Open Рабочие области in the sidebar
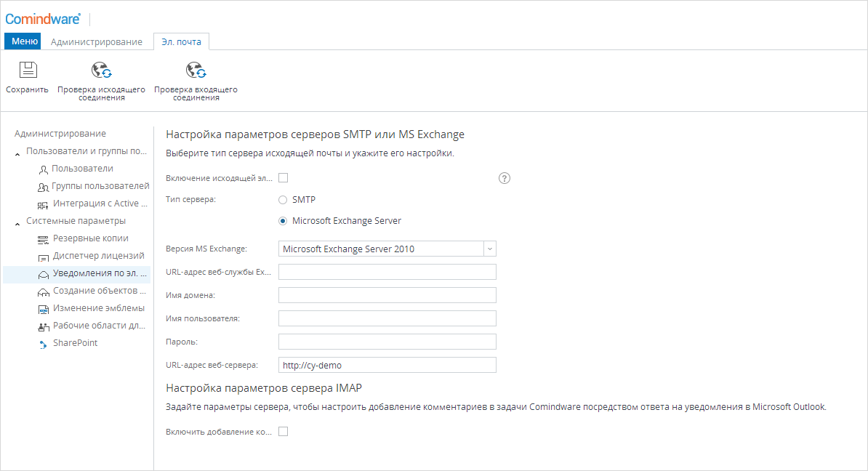The height and width of the screenshot is (471, 868). (99, 326)
